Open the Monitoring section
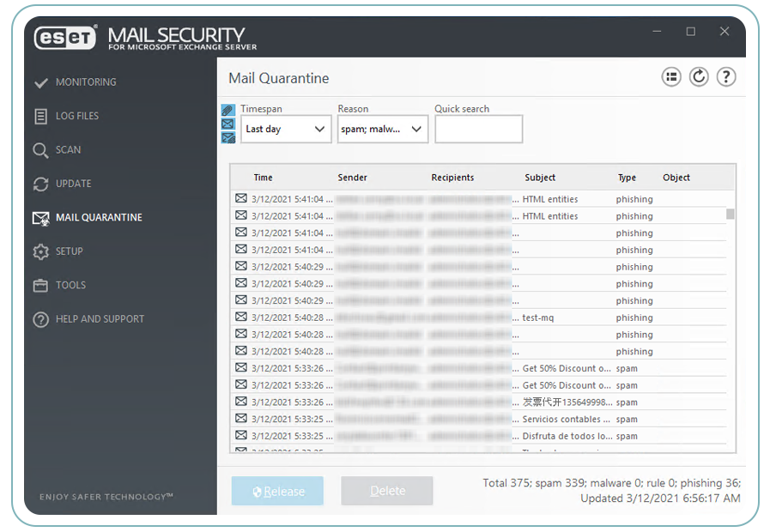 (86, 82)
